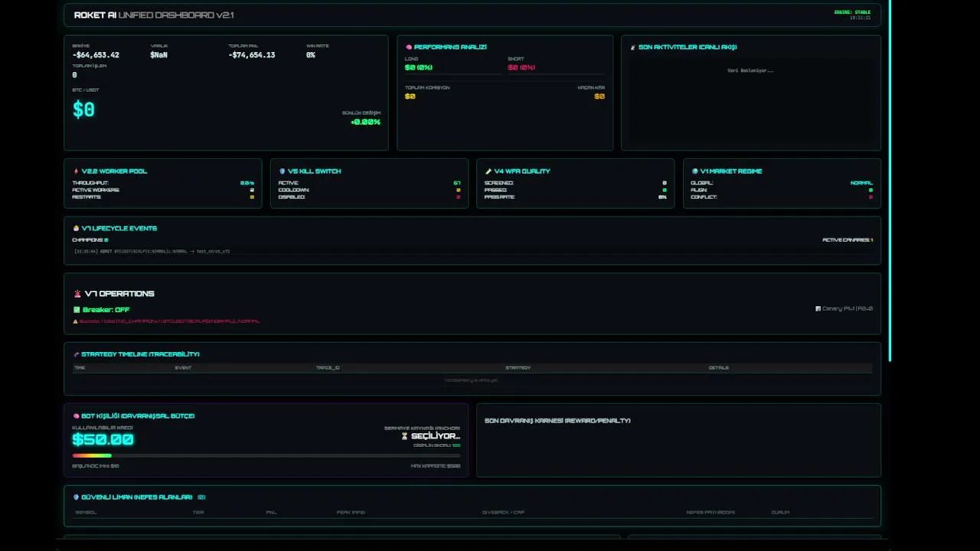980x551 pixels.
Task: Click the ADMIT log entry in Lifecycle Events
Action: click(152, 251)
